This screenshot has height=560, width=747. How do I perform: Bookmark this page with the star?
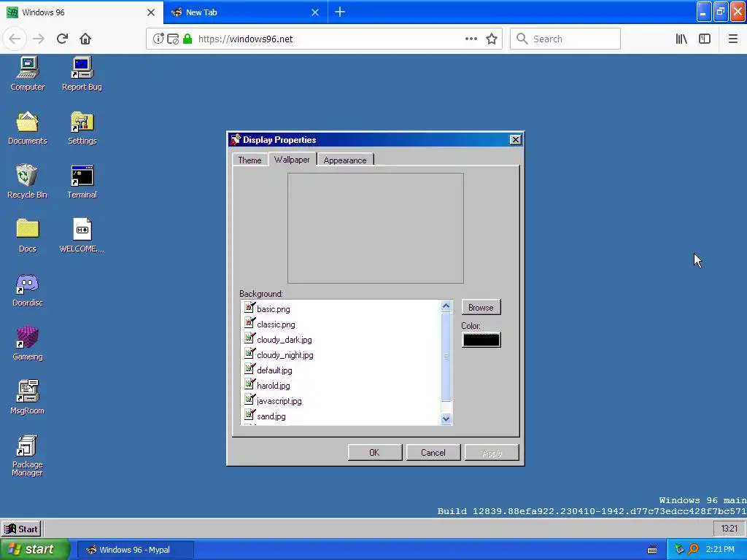point(492,39)
